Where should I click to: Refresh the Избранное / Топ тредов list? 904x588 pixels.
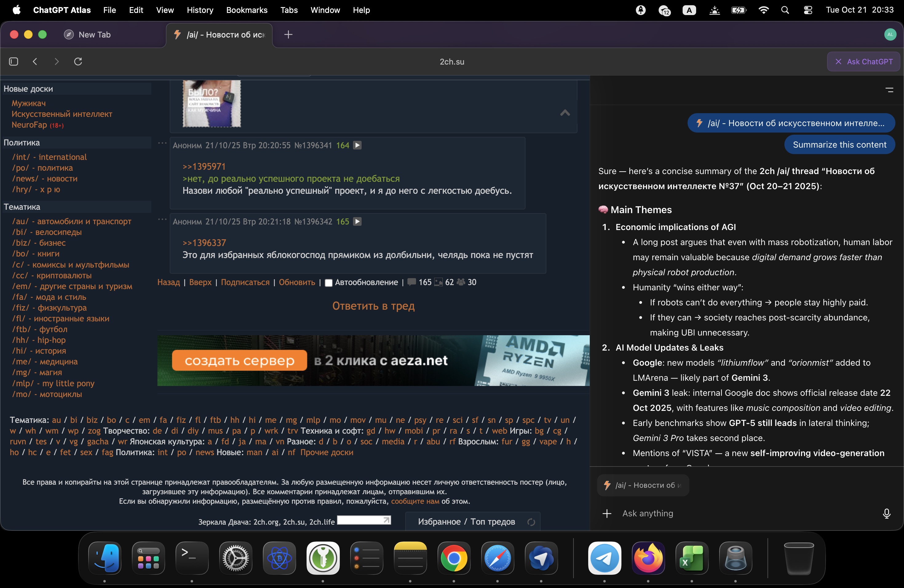pyautogui.click(x=531, y=522)
